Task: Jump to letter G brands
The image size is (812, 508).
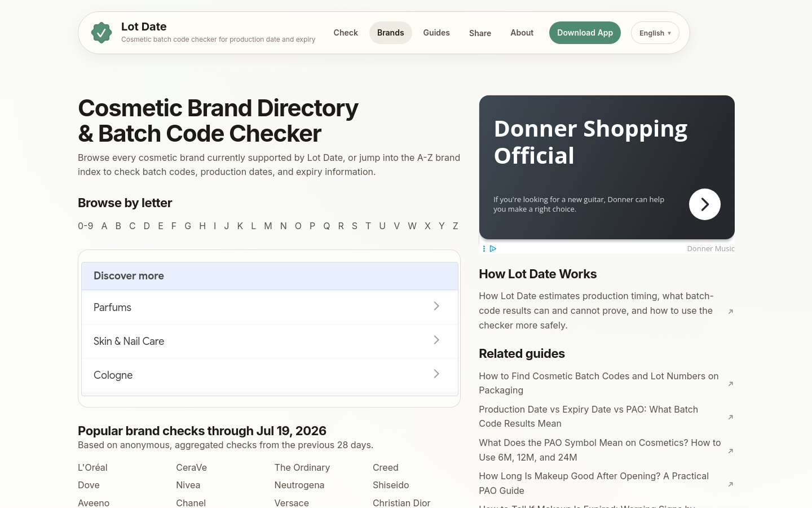Action: [188, 226]
